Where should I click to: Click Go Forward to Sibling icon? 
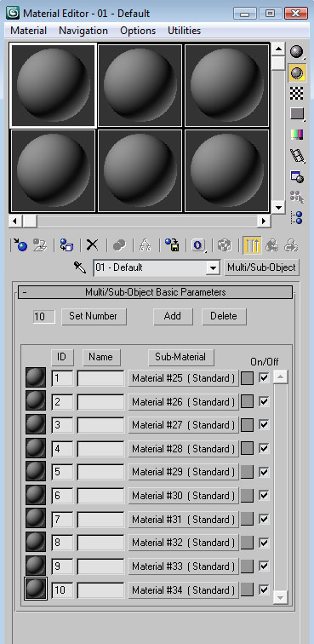coord(291,245)
